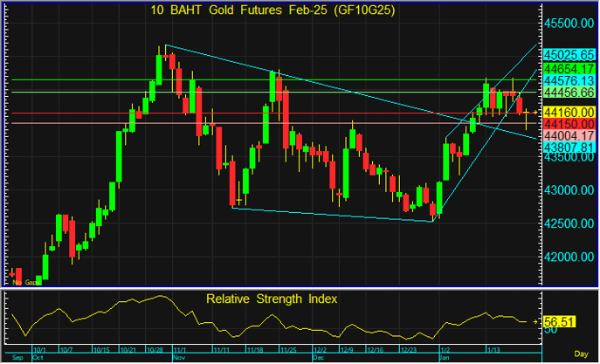Image resolution: width=600 pixels, height=364 pixels.
Task: Click the Day timeframe label
Action: (582, 357)
